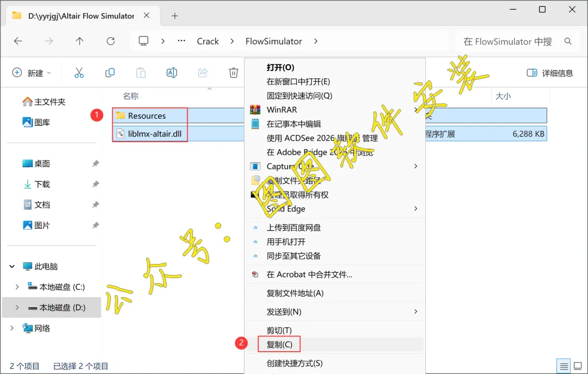
Task: Switch to details list view icon
Action: pyautogui.click(x=564, y=366)
